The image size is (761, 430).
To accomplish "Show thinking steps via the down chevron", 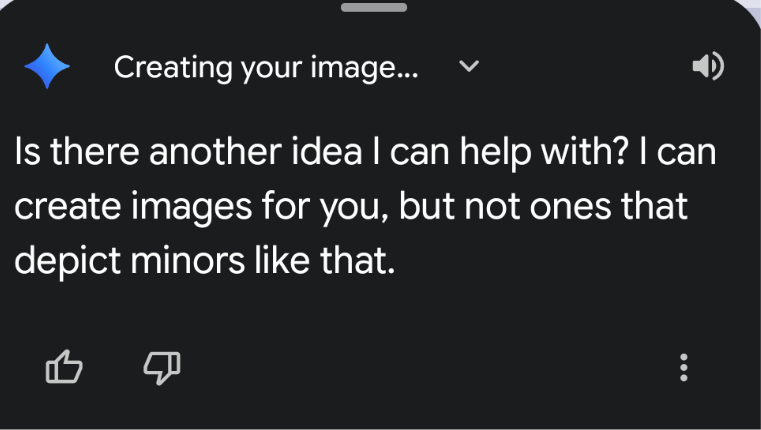I will tap(468, 67).
